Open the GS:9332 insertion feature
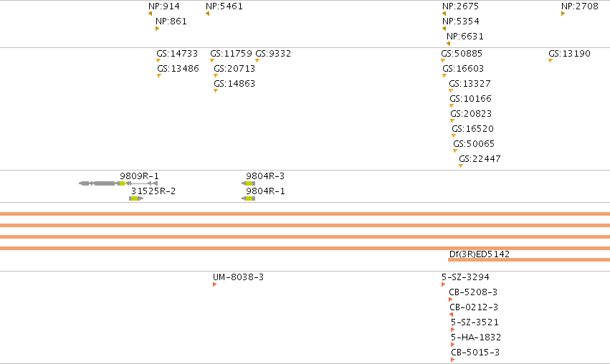Viewport: 610px width, 364px height. coord(273,54)
